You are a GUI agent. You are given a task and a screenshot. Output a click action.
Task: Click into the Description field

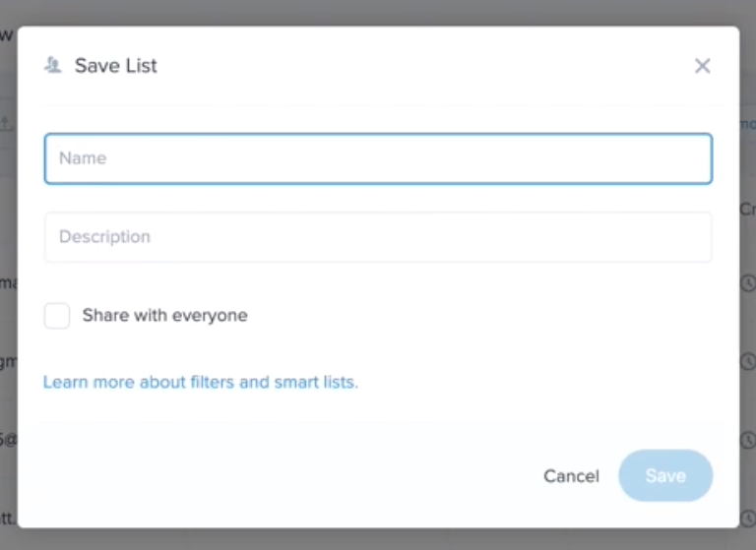click(378, 237)
